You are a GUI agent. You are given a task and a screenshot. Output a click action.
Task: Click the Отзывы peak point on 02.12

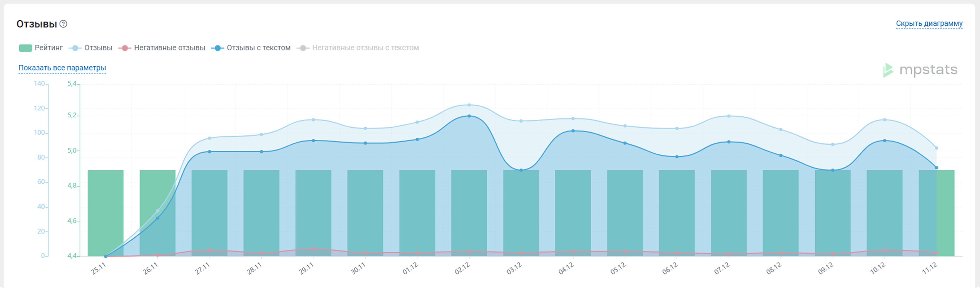pyautogui.click(x=469, y=105)
